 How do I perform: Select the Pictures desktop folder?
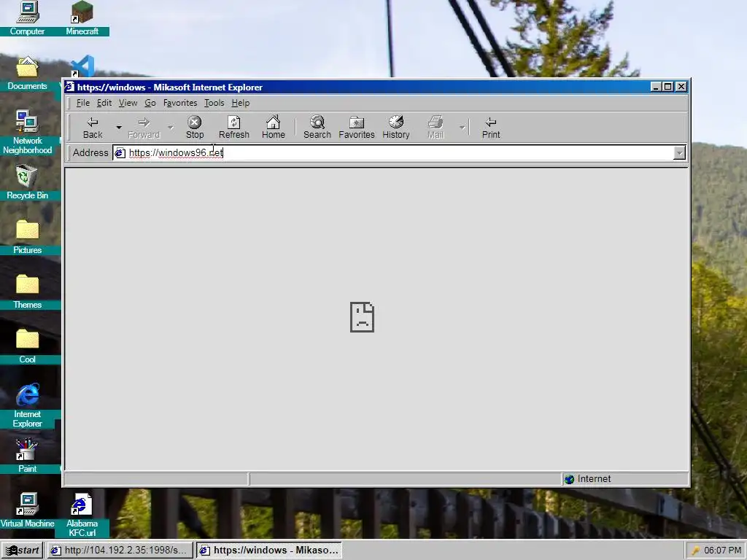(27, 237)
